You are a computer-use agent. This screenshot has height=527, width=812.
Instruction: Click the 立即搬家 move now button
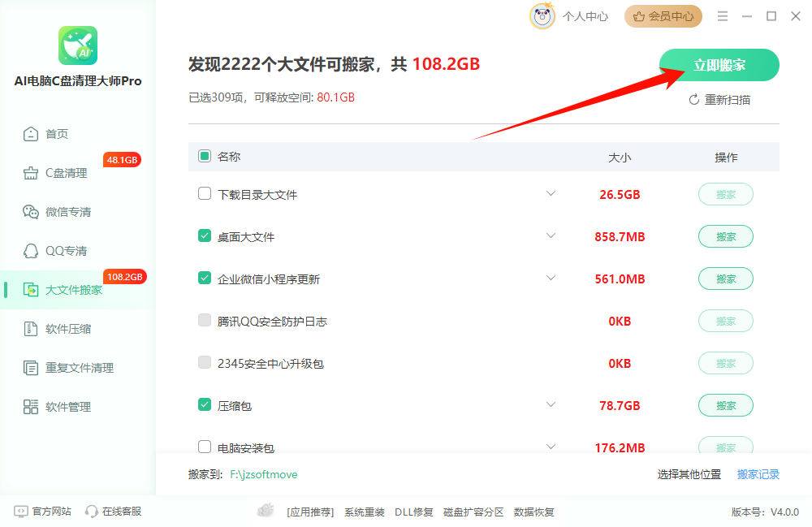click(719, 65)
